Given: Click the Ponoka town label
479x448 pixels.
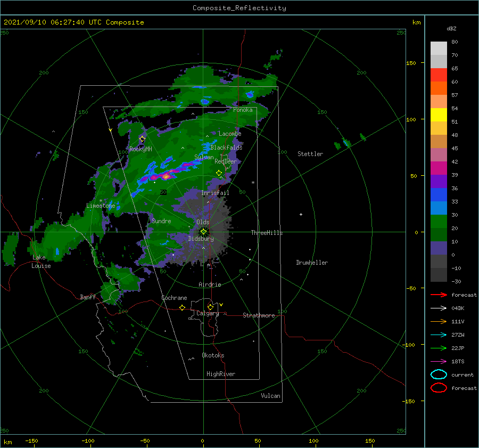Looking at the screenshot, I should [243, 110].
